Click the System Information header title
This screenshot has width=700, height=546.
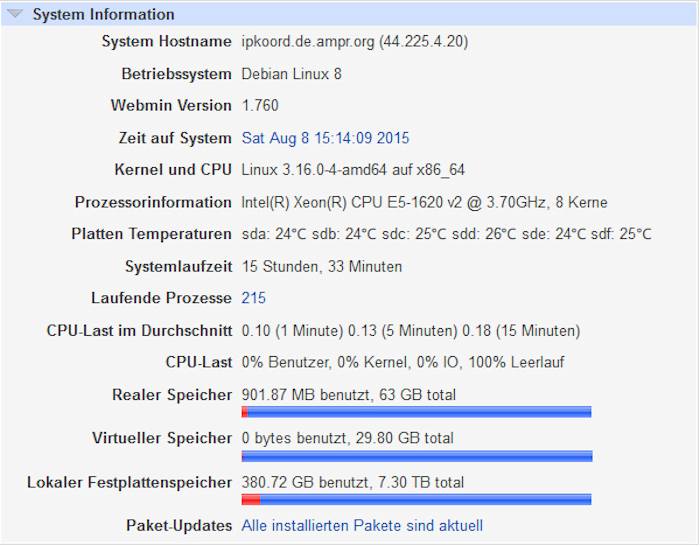tap(103, 14)
